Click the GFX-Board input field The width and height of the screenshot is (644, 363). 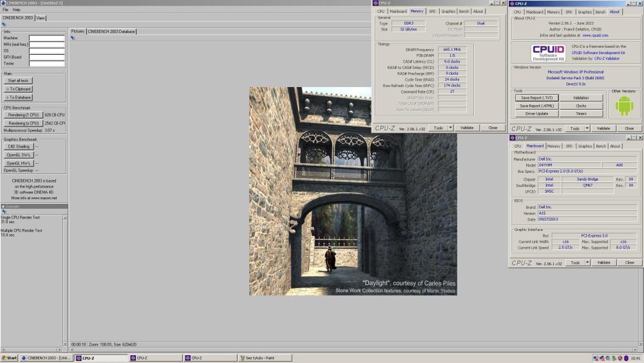47,57
